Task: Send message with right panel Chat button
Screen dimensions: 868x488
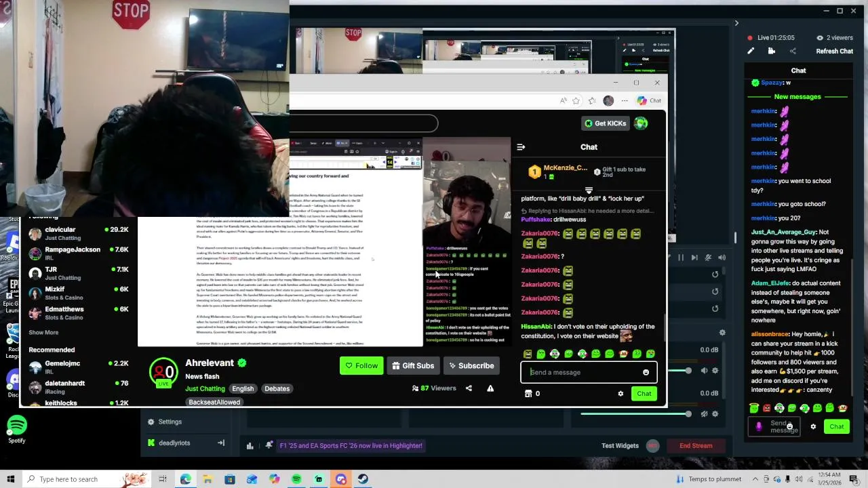Action: click(x=837, y=426)
